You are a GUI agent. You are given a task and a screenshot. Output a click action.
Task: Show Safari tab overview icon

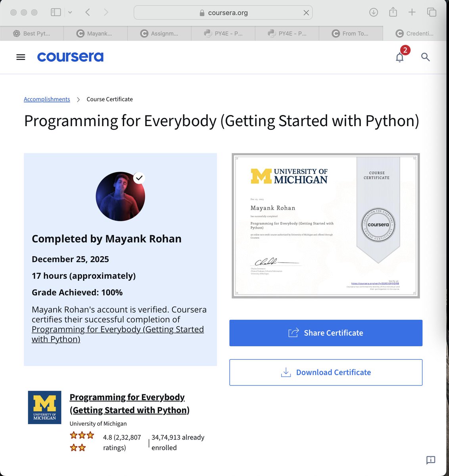click(432, 12)
